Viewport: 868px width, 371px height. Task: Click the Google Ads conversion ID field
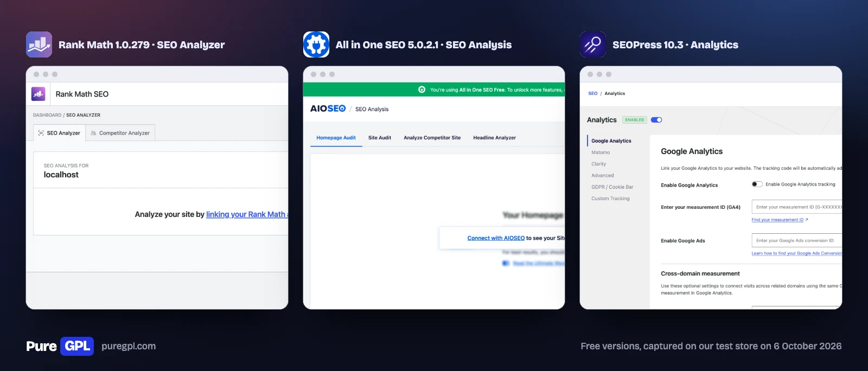coord(797,240)
